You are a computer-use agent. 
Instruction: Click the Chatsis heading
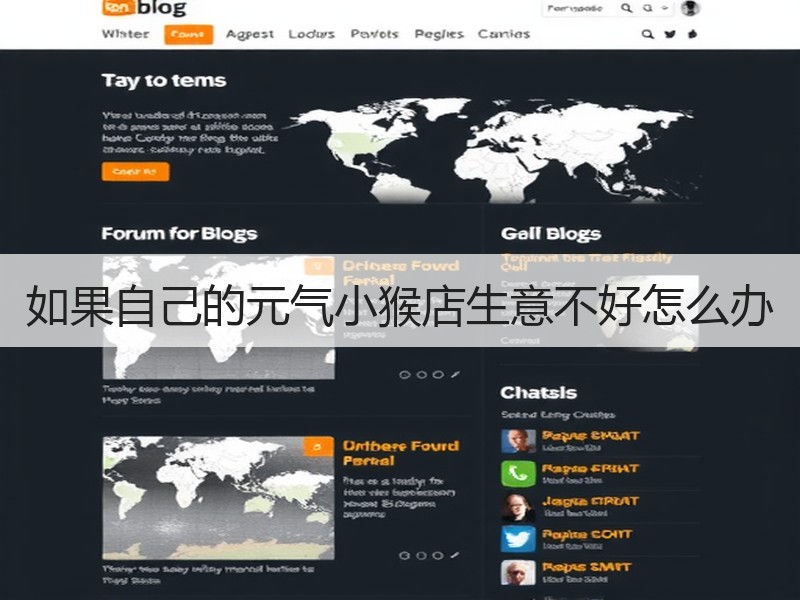[538, 393]
